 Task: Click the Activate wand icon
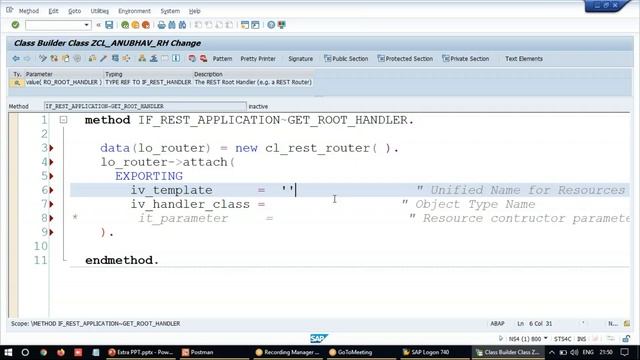[x=103, y=59]
